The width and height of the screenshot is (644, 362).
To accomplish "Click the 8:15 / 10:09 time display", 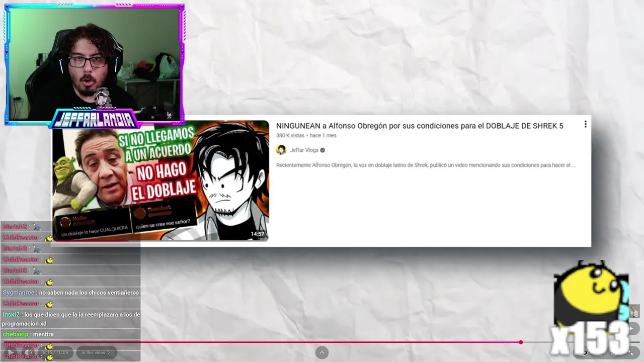I will [55, 352].
